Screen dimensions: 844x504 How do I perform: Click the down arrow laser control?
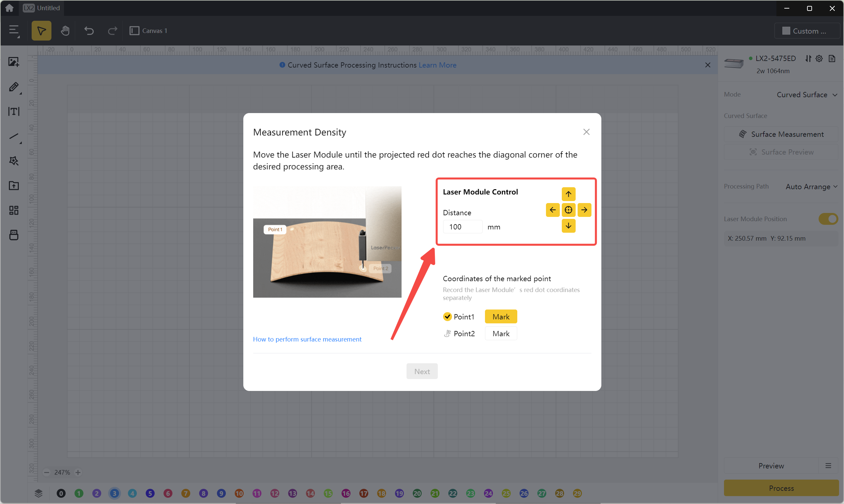568,226
